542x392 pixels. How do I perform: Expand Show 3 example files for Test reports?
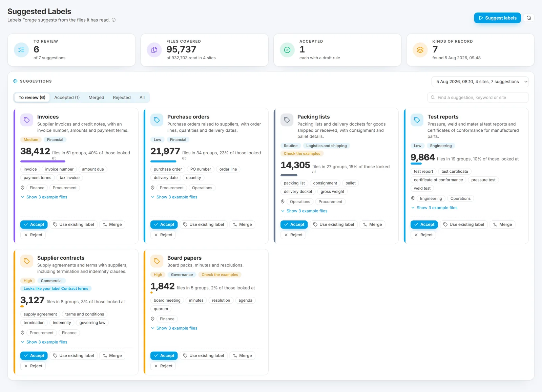click(434, 208)
